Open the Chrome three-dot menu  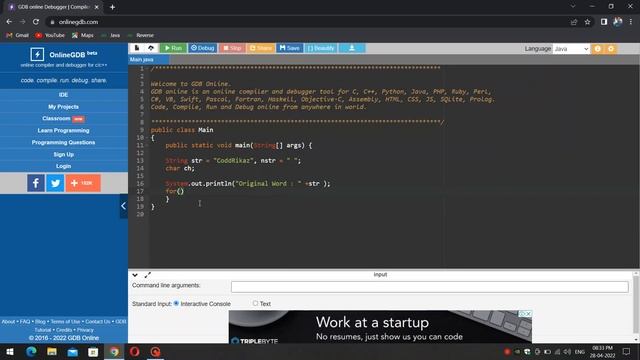point(631,22)
